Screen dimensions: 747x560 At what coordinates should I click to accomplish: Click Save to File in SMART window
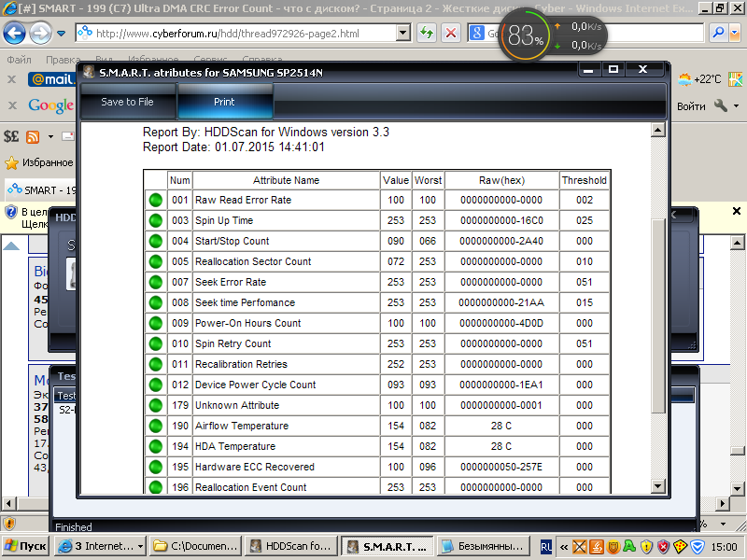coord(128,102)
